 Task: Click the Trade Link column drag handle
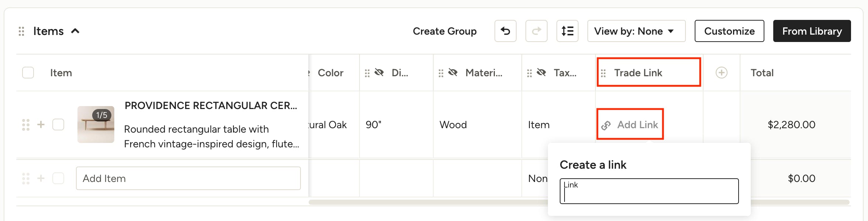(603, 73)
